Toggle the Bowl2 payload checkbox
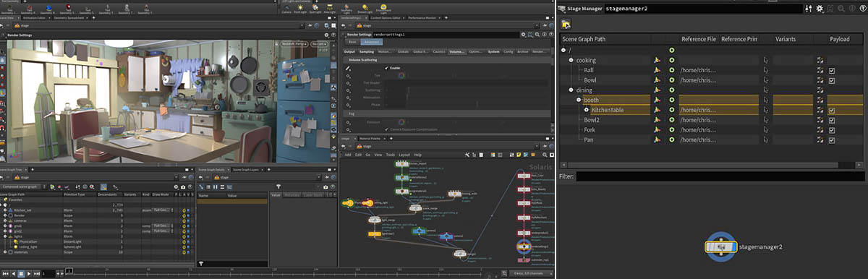The width and height of the screenshot is (868, 279). pos(832,120)
